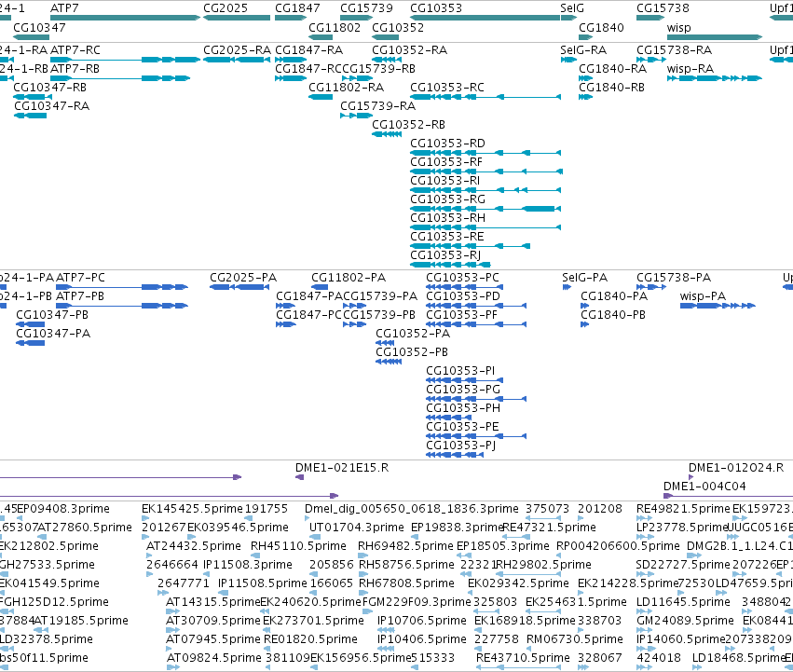This screenshot has height=672, width=793.
Task: Select the ATP7 gene span bar
Action: (x=126, y=18)
